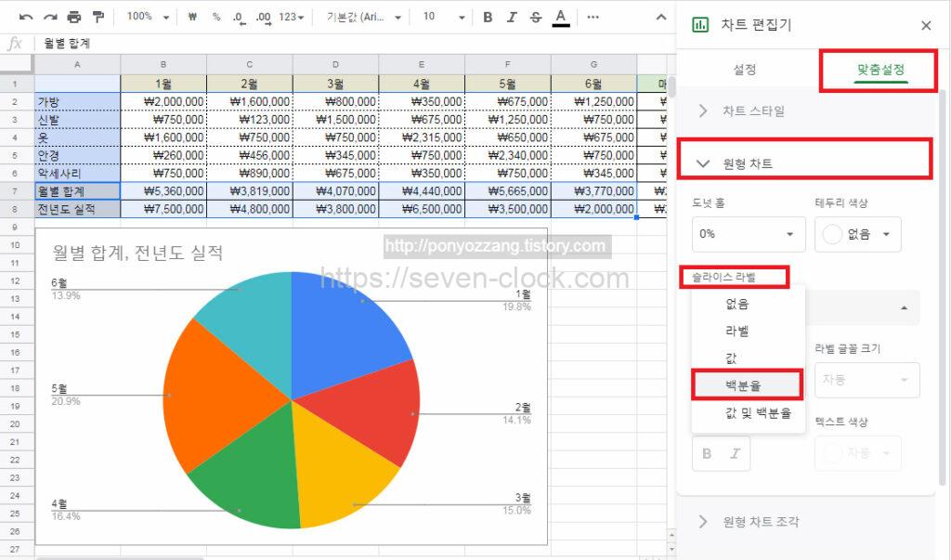Open the donut hole 0% dropdown
The image size is (951, 560).
tap(748, 234)
